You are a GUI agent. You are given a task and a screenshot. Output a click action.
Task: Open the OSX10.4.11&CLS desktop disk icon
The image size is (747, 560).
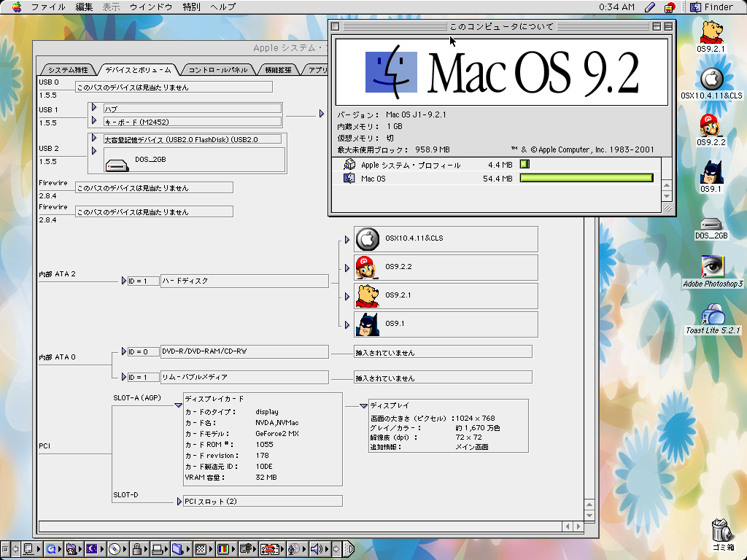[x=711, y=79]
